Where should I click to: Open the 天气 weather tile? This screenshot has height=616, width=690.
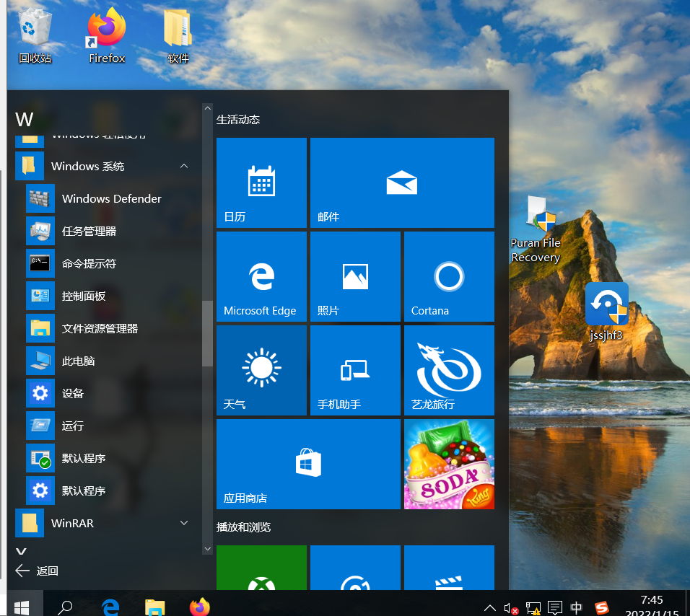click(x=261, y=370)
